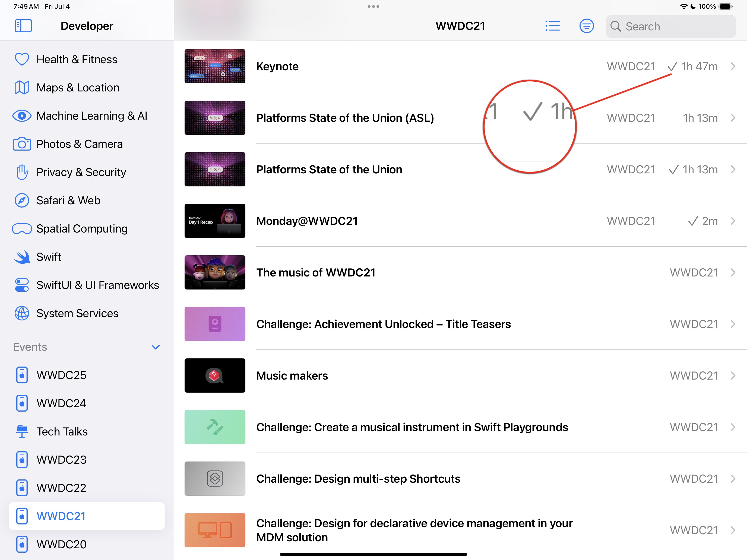Open Maps & Location map icon
747x560 pixels.
pos(22,88)
